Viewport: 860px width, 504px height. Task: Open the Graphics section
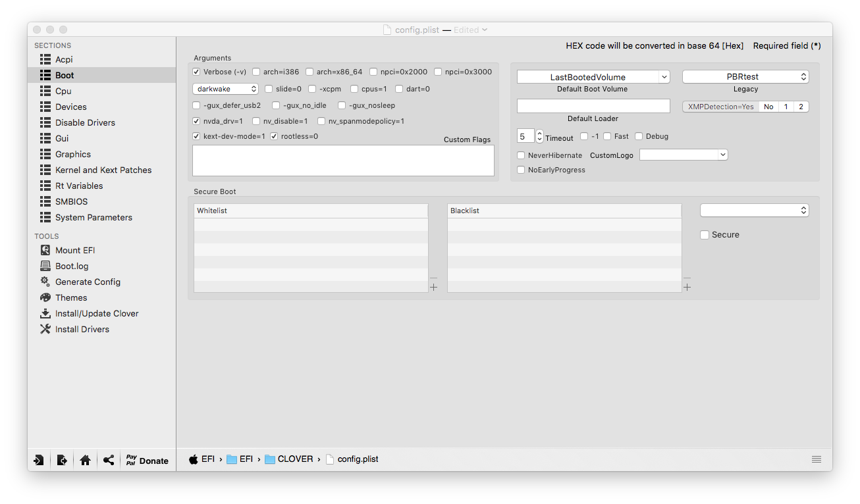point(101,154)
